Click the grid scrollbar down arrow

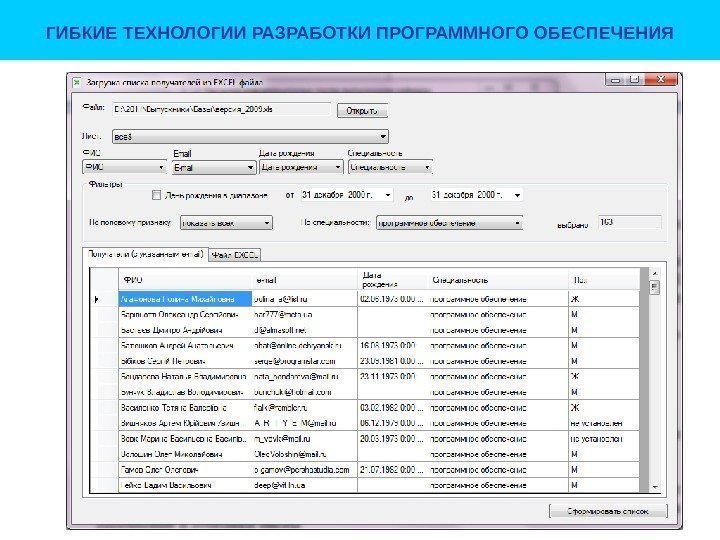point(655,487)
